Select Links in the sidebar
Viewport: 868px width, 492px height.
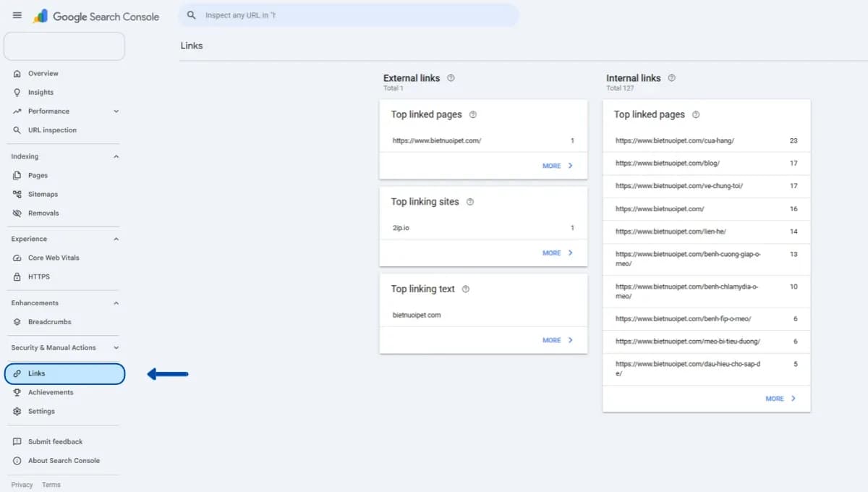64,373
